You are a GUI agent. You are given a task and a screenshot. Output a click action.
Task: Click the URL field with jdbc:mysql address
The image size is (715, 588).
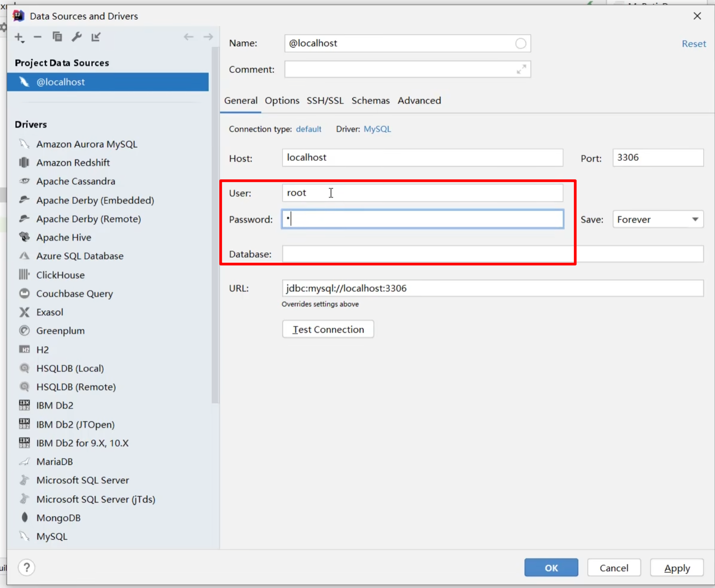click(493, 288)
